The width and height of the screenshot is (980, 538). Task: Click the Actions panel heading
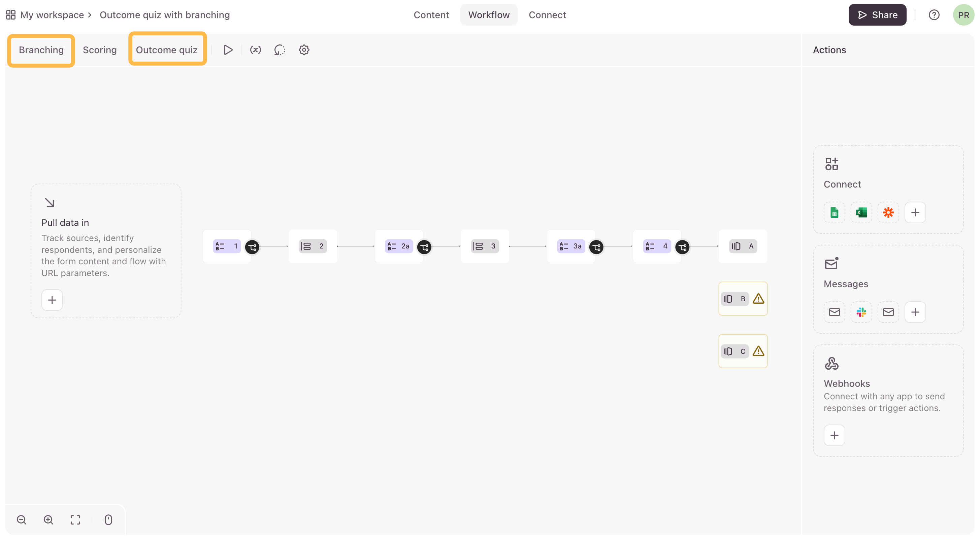[x=829, y=50]
